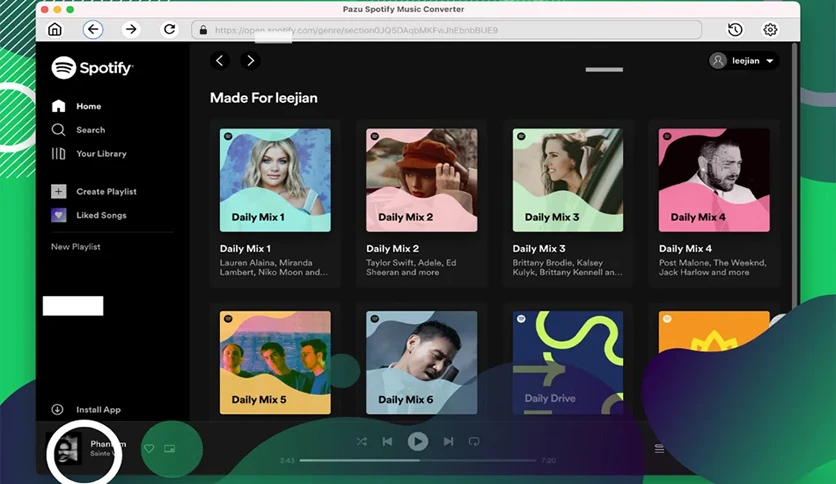Click the lock icon in the address bar
The image size is (836, 484).
203,30
